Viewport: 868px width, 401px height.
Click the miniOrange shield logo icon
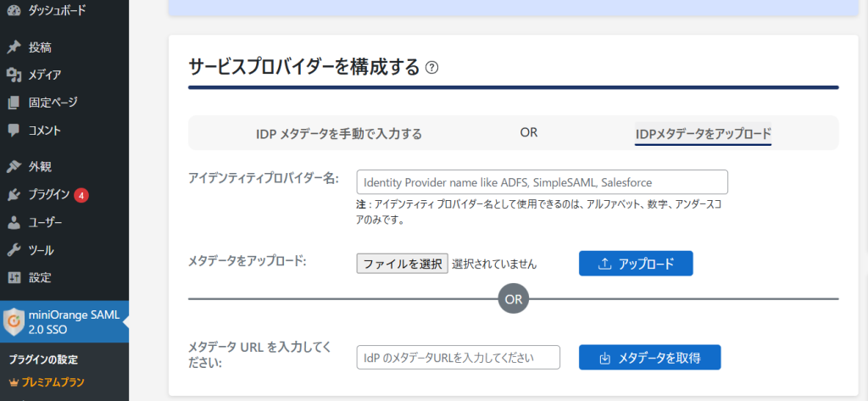tap(14, 322)
